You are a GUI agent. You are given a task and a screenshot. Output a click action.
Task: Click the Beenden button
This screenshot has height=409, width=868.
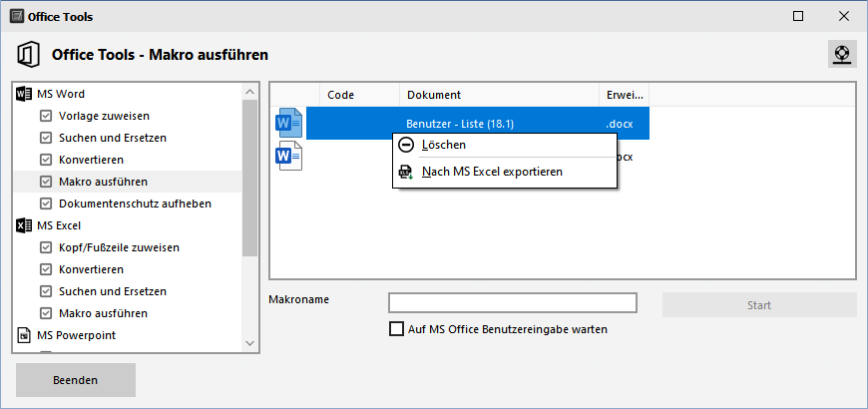75,380
